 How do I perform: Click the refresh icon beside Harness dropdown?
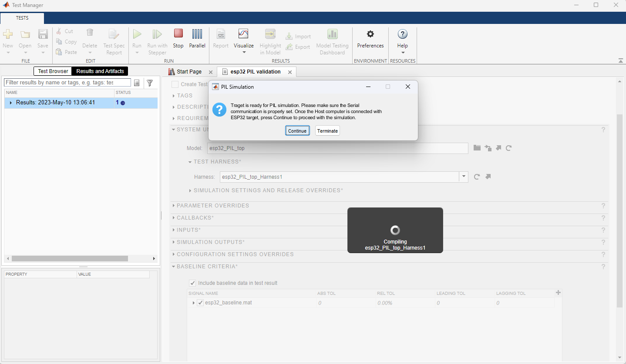coord(477,177)
